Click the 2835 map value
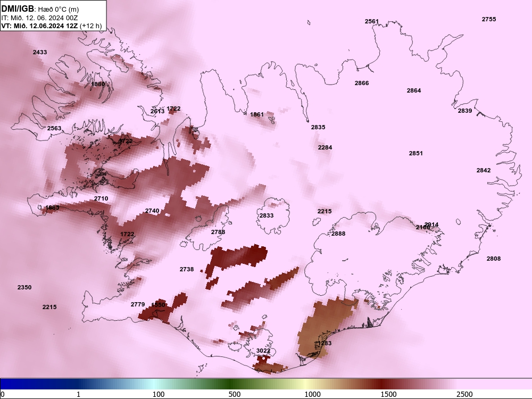The width and height of the screenshot is (532, 399). click(318, 127)
